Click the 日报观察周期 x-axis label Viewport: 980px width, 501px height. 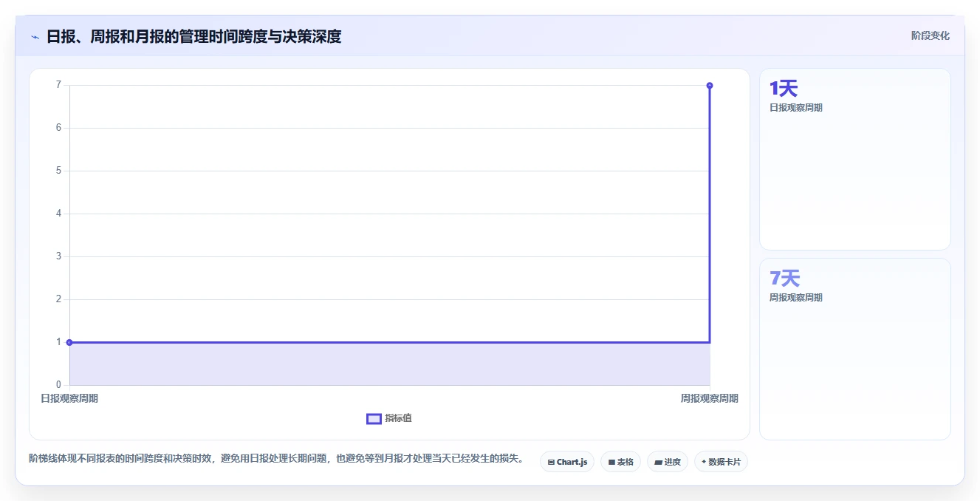[69, 398]
